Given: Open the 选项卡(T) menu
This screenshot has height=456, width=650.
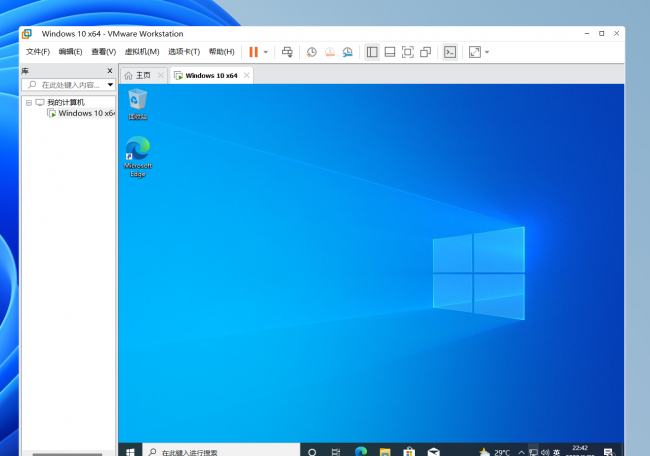Looking at the screenshot, I should coord(184,52).
